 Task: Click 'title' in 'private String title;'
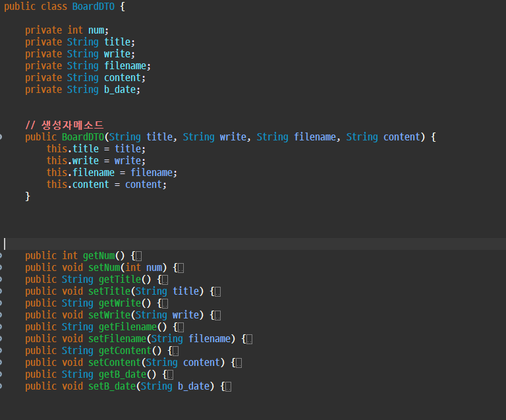[117, 42]
